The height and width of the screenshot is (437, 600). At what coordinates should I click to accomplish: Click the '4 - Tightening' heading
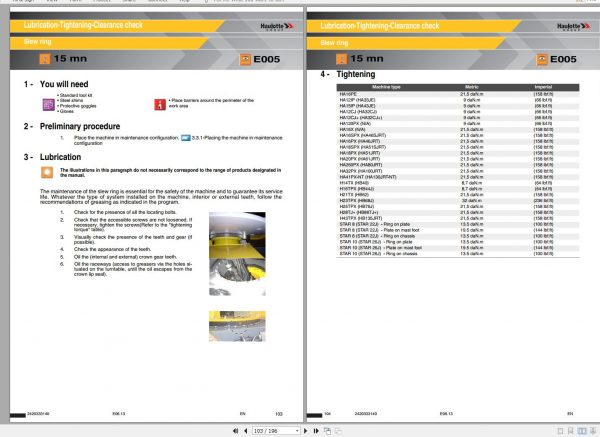click(x=348, y=74)
